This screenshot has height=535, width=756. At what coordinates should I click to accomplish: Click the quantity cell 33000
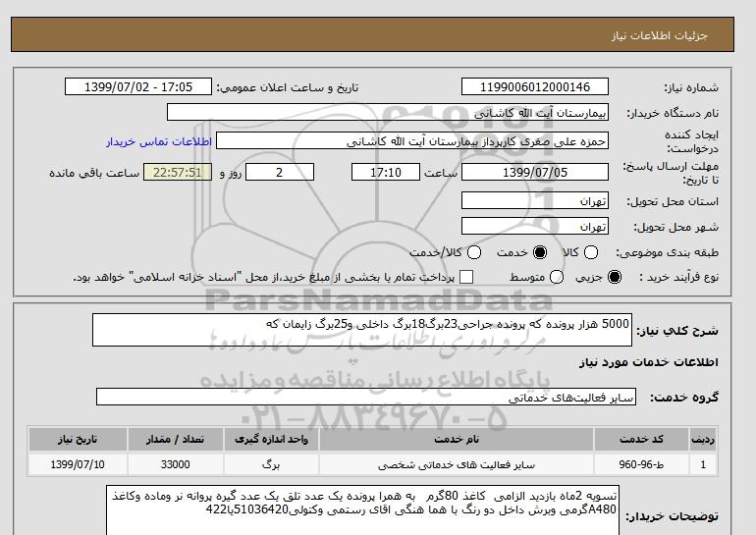175,464
